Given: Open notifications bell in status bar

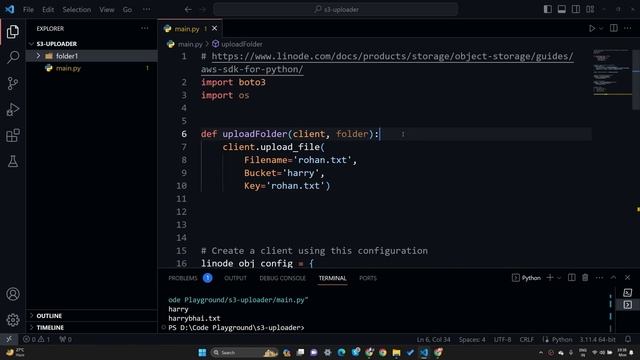Looking at the screenshot, I should tap(628, 339).
